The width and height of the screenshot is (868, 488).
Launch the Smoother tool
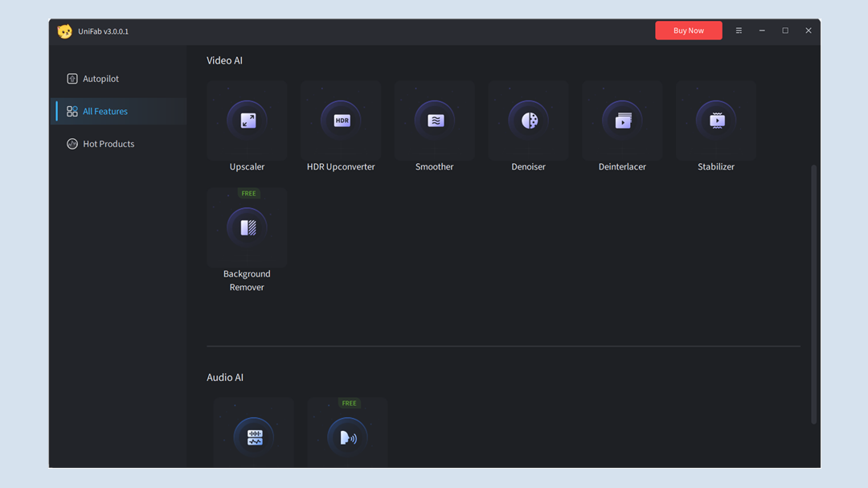[x=435, y=121]
